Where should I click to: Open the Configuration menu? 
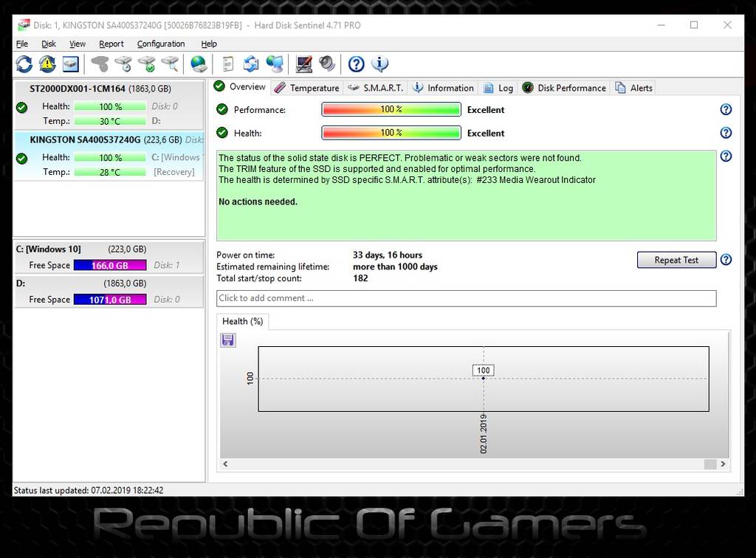click(x=161, y=44)
